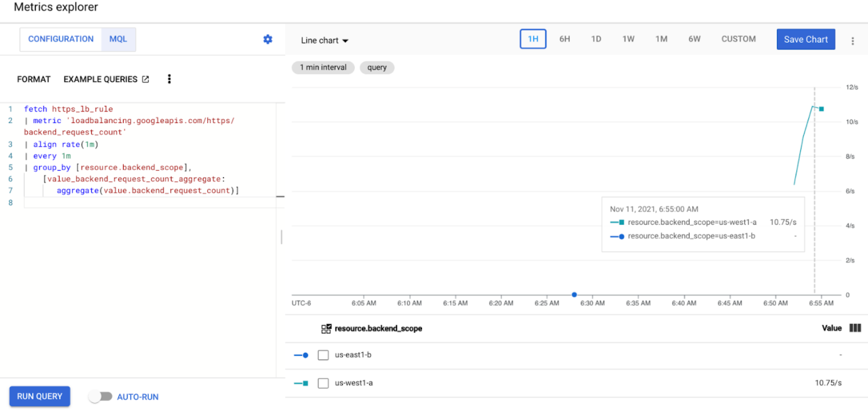
Task: Open the Value column chooser icon
Action: coord(854,328)
